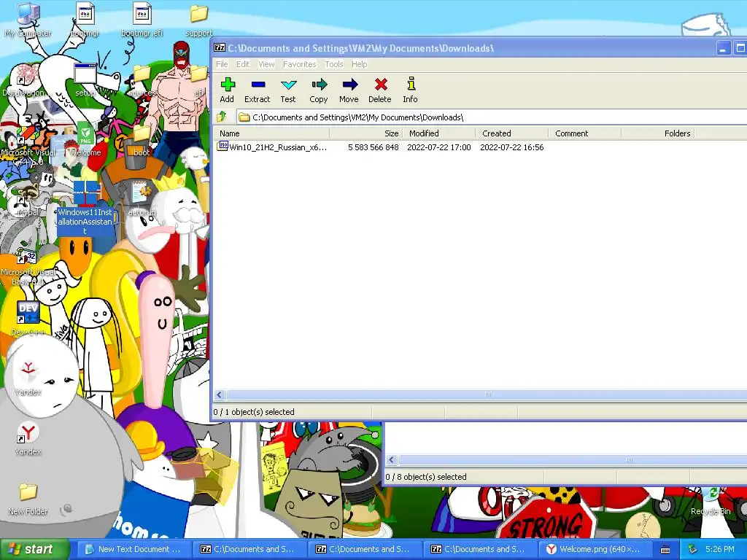
Task: Select the support folder on desktop
Action: pyautogui.click(x=199, y=20)
